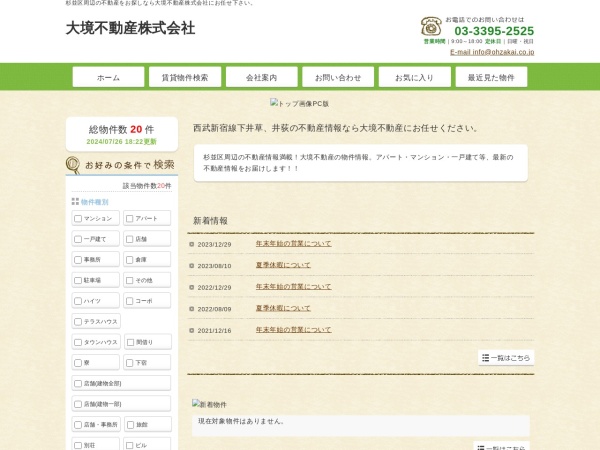
Task: Tick the 店舗 checkbox
Action: point(130,239)
